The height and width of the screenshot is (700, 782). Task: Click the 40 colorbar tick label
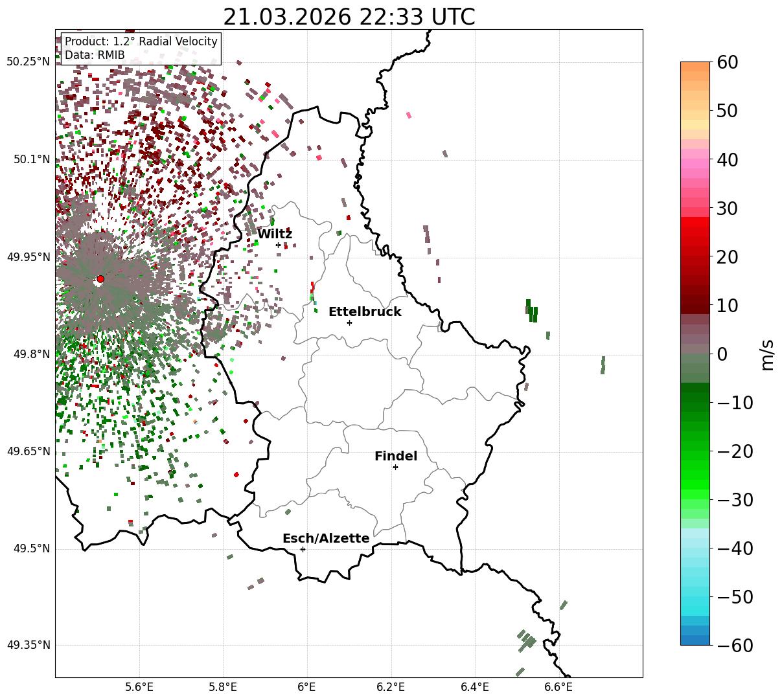728,159
